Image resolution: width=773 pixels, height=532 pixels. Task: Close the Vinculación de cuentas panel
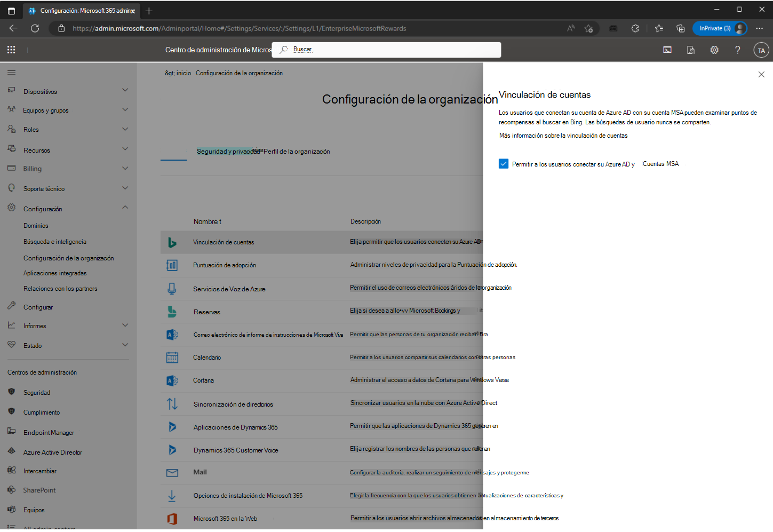coord(761,75)
